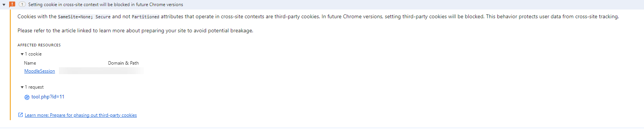Click the 'SameSite=None; Secure' code text
This screenshot has width=644, height=138.
click(x=84, y=17)
